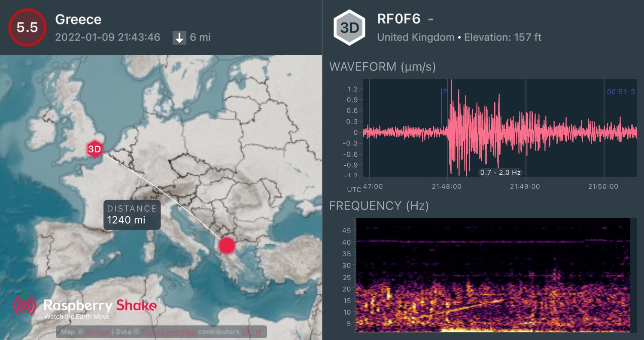Select the 3D station marker on the map

94,149
